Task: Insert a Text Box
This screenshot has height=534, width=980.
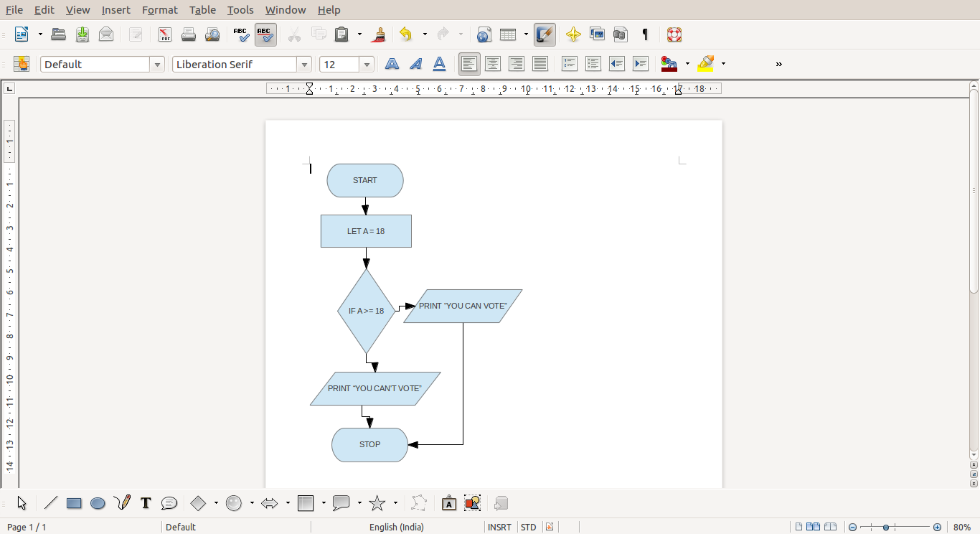Action: point(146,502)
